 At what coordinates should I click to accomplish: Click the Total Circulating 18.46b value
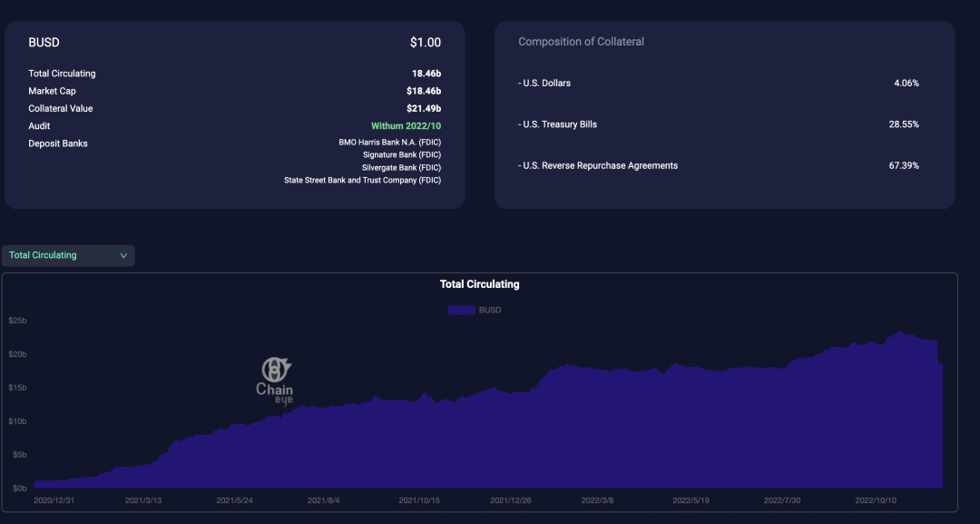point(426,74)
